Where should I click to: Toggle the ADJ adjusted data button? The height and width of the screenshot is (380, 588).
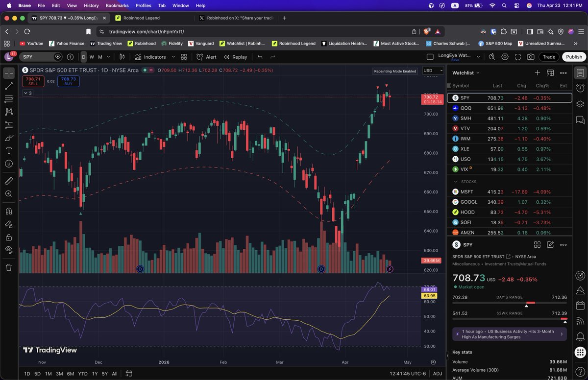pyautogui.click(x=438, y=374)
